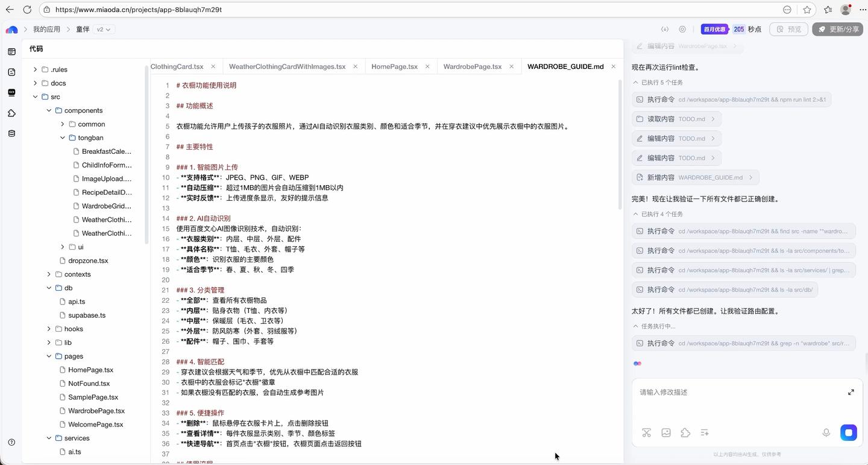
Task: Click the 更新/分享 button
Action: [x=838, y=29]
